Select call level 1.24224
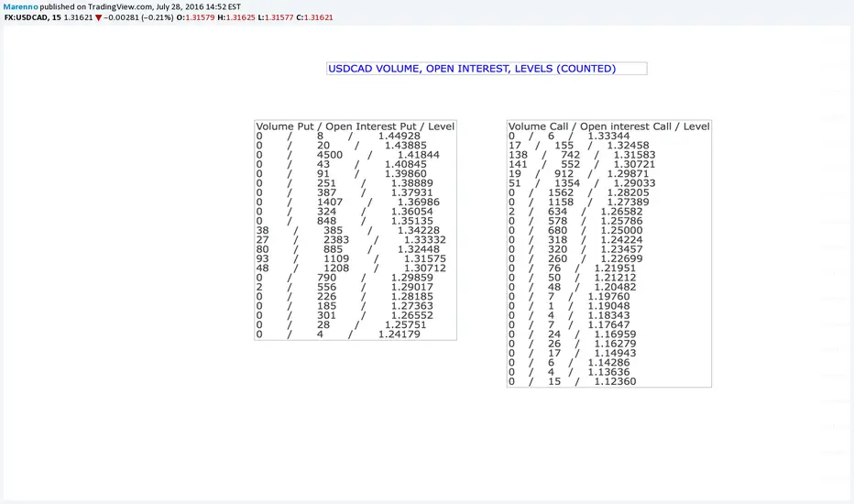Image resolution: width=854 pixels, height=504 pixels. [x=621, y=240]
